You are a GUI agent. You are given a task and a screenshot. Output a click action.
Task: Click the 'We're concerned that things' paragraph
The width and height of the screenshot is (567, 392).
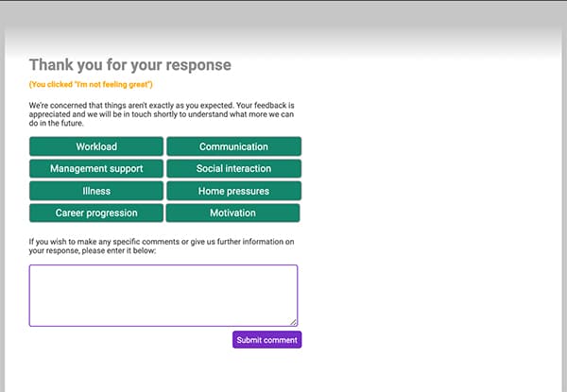coord(162,114)
